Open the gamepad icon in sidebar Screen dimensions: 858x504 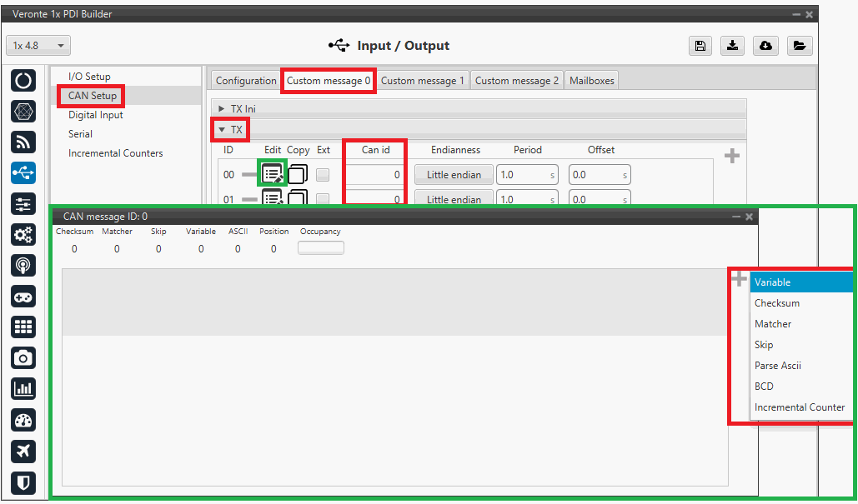tap(23, 297)
